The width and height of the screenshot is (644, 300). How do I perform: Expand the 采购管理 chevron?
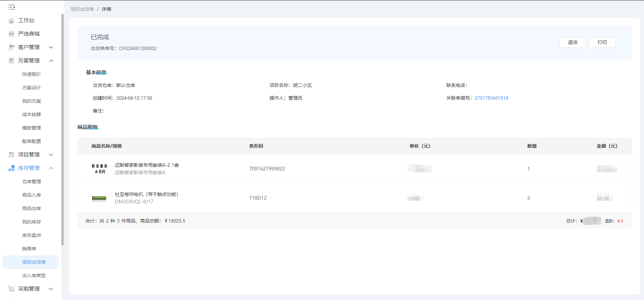click(51, 289)
